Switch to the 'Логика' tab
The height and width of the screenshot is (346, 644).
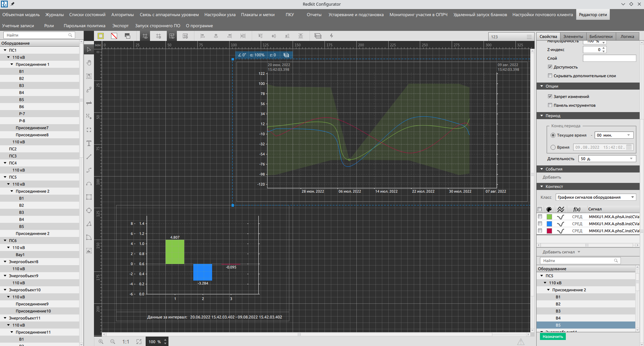627,36
